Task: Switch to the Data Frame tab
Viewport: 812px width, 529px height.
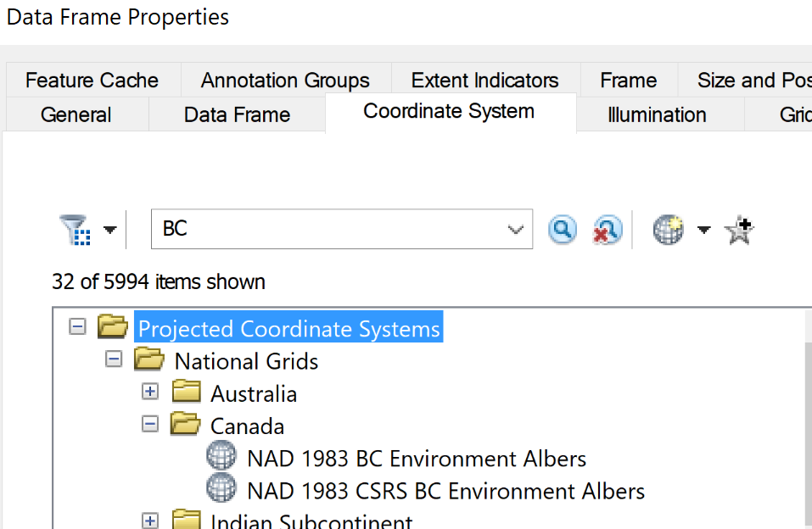Action: point(237,115)
